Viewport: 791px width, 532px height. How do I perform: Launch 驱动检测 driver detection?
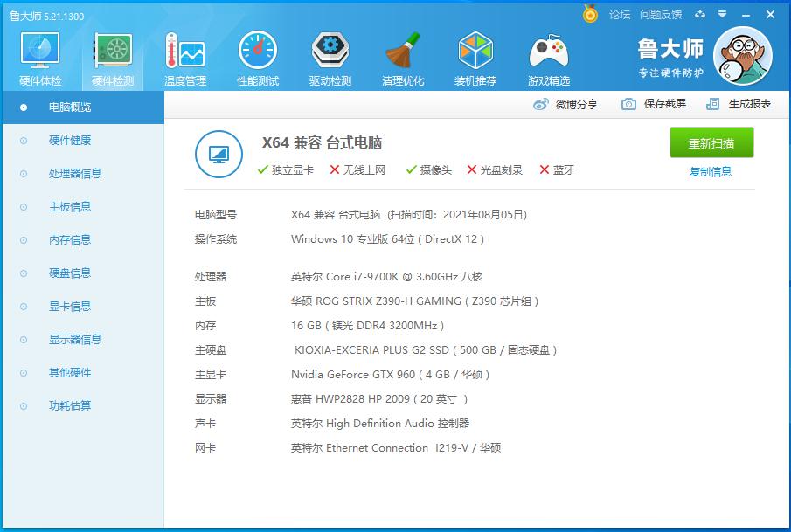point(330,57)
